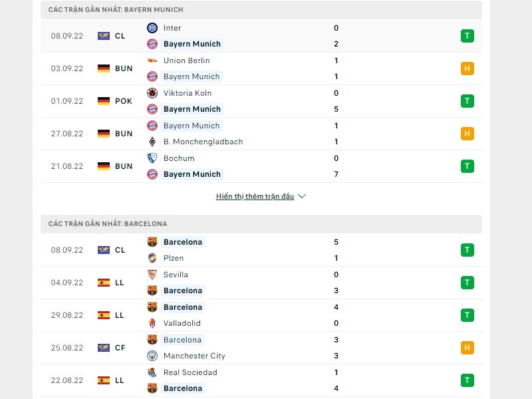Click the Sevilla club crest
Viewport: 532px width, 399px height.
152,275
